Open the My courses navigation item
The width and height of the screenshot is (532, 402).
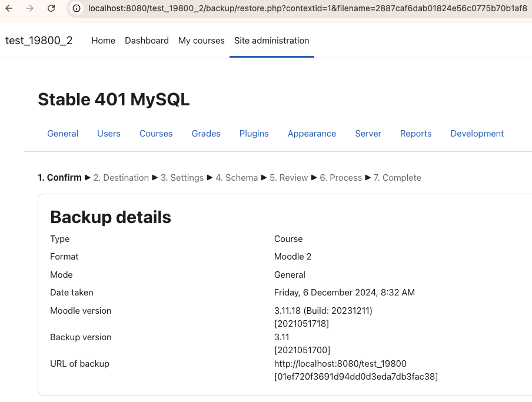[201, 41]
